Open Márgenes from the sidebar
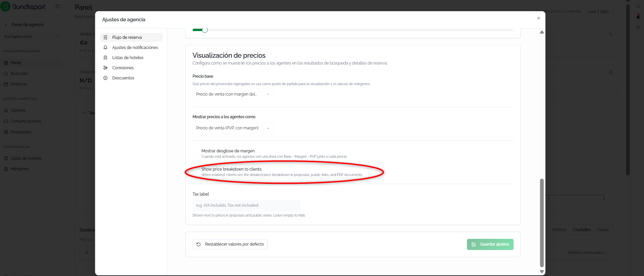This screenshot has width=644, height=276. (31, 169)
